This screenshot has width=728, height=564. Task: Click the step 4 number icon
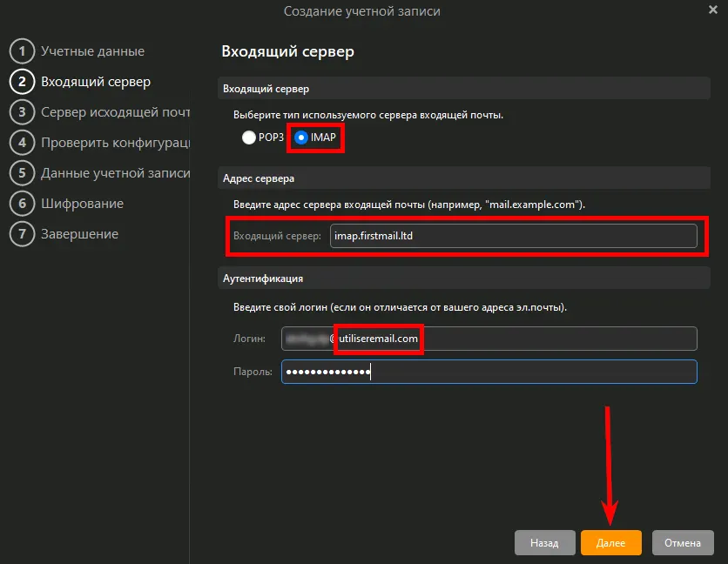[21, 143]
